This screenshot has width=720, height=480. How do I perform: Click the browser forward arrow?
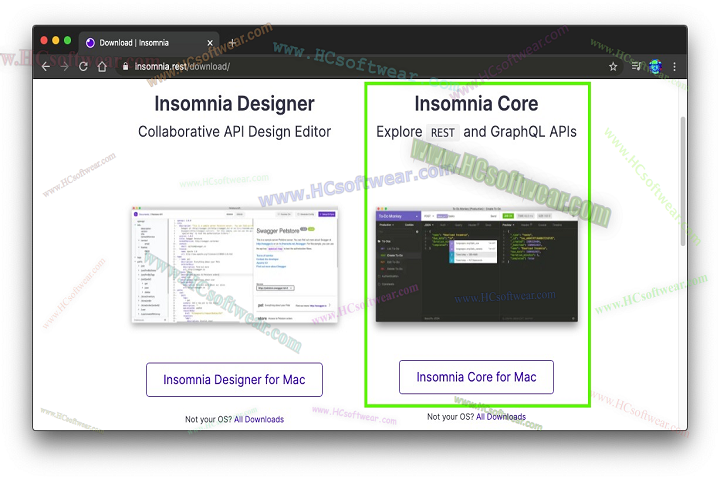coord(65,67)
